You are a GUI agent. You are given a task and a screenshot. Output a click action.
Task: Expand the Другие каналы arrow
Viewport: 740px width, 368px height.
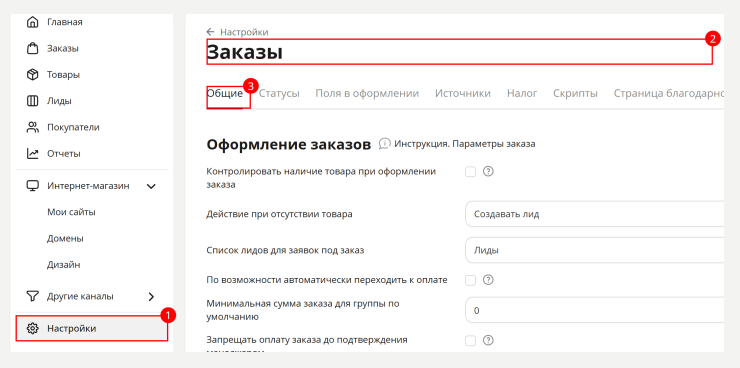click(x=151, y=297)
